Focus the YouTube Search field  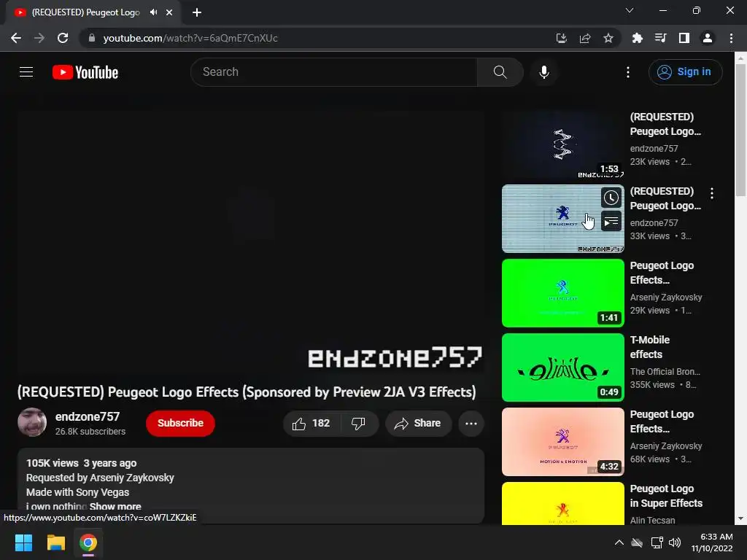click(334, 72)
